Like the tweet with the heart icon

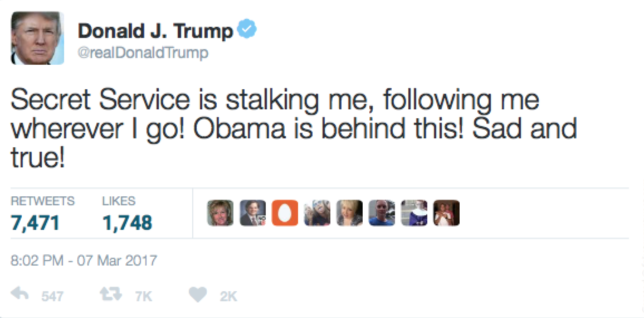click(197, 294)
